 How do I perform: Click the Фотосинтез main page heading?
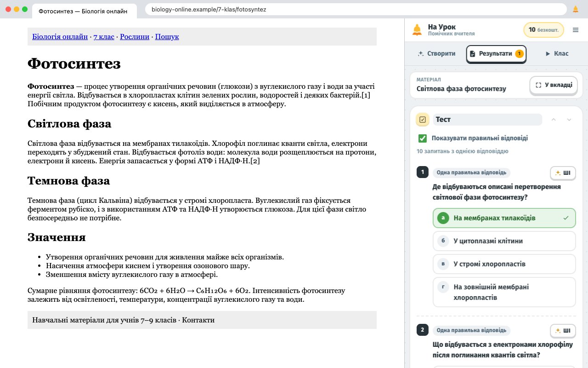click(74, 63)
